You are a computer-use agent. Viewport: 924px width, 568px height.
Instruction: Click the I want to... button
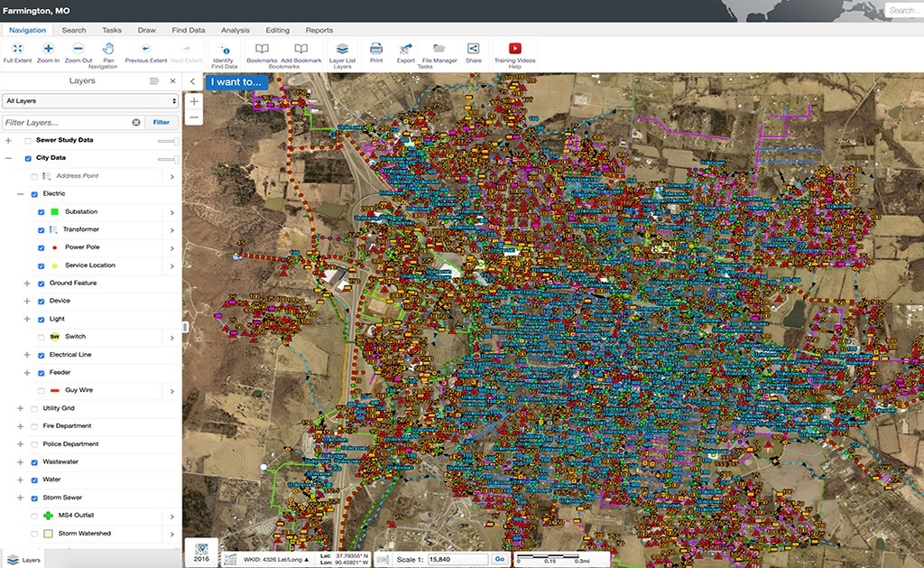tap(236, 82)
